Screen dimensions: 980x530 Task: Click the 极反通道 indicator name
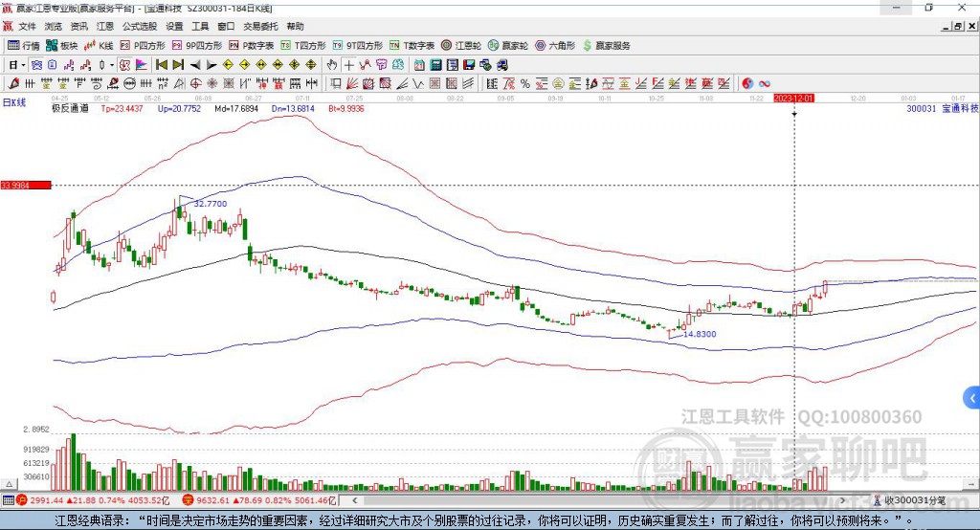pos(69,109)
